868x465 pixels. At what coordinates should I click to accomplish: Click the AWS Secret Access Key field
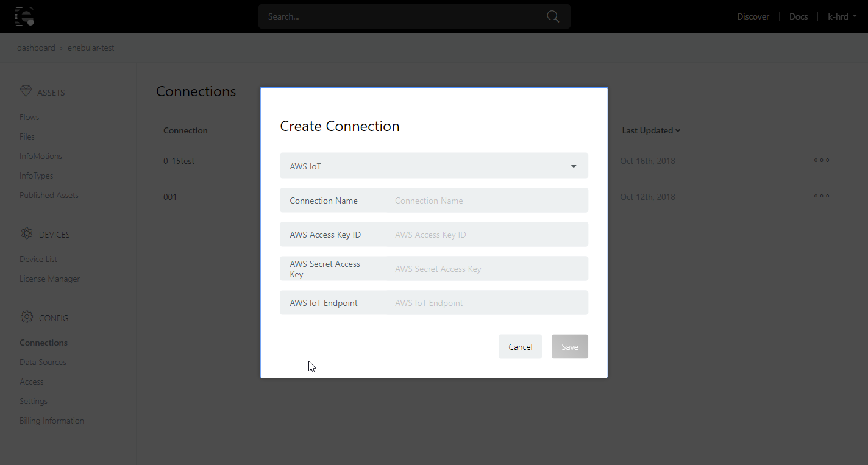click(488, 269)
